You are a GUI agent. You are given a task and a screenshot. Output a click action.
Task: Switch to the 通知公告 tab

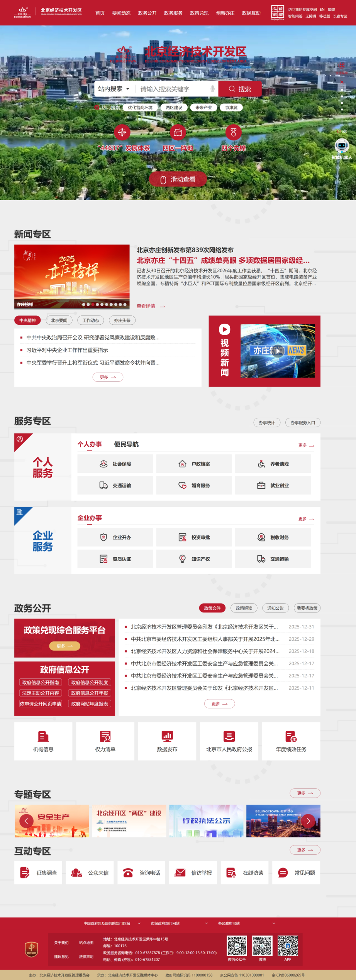tap(276, 608)
